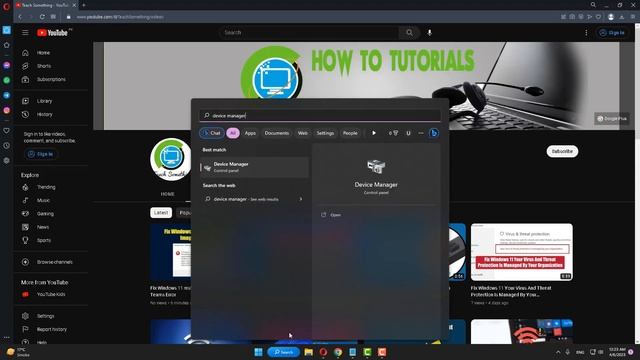Click channel avatar profile picture

171,159
